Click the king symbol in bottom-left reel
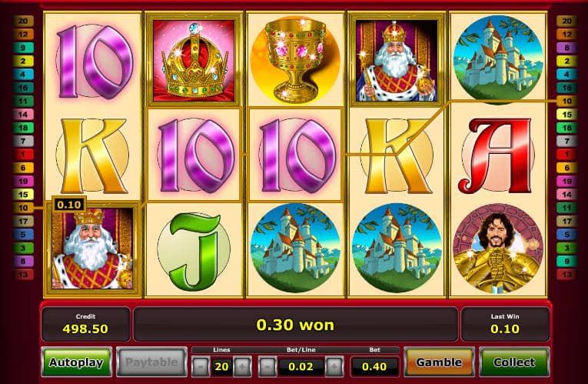The image size is (588, 384). [92, 249]
